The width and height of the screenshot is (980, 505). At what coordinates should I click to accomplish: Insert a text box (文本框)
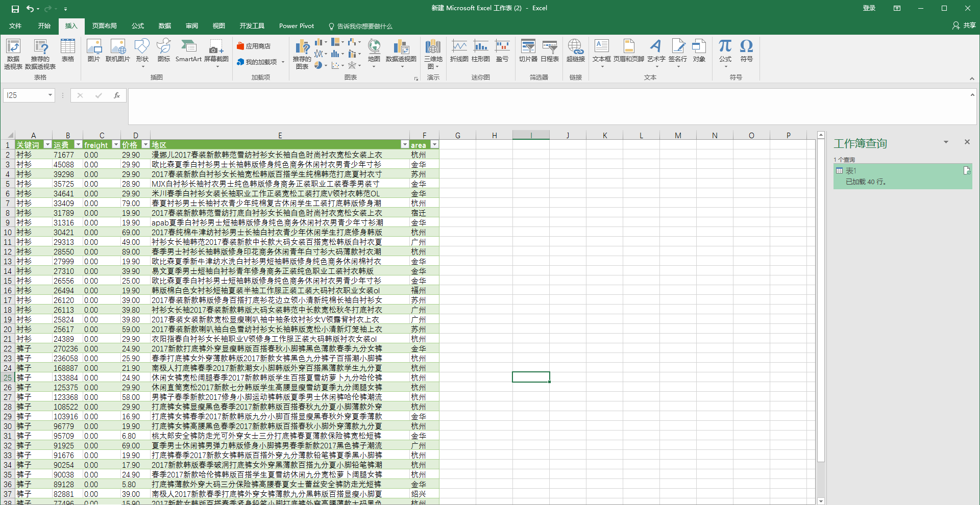[x=602, y=53]
